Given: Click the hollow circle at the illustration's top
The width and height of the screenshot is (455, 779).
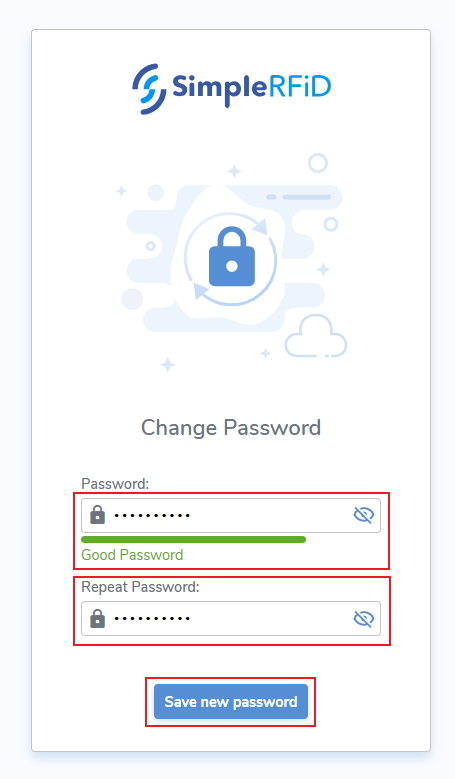Looking at the screenshot, I should coord(318,163).
